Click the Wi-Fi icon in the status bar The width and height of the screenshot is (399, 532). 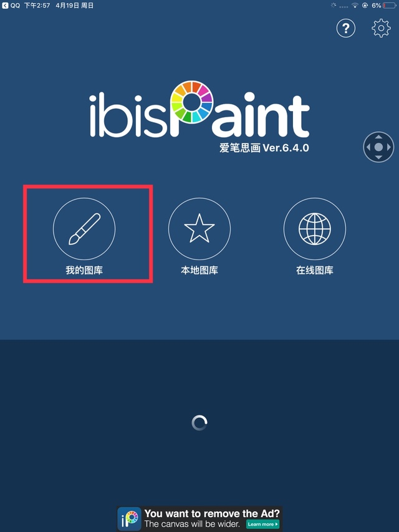(355, 6)
